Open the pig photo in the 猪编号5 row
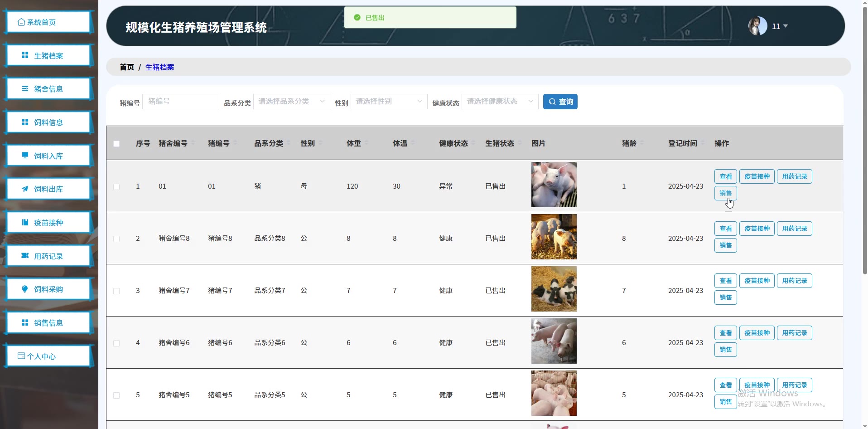The width and height of the screenshot is (868, 429). 554,393
